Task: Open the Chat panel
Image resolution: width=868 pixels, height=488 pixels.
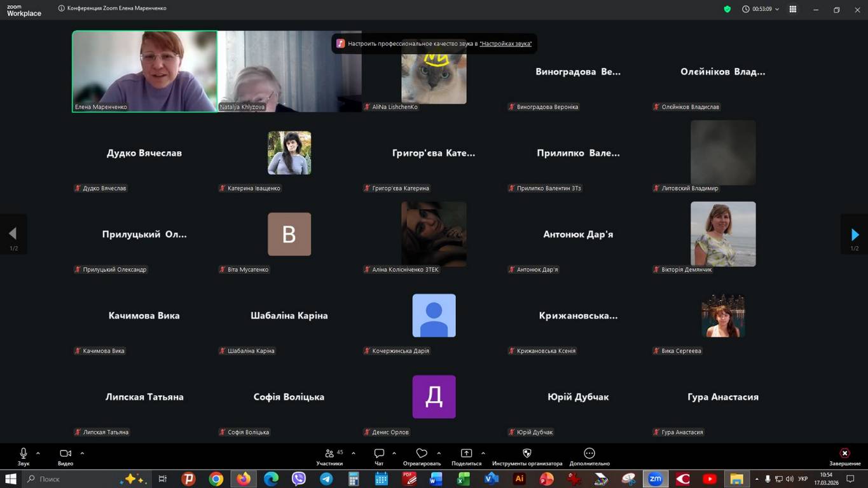Action: tap(379, 454)
